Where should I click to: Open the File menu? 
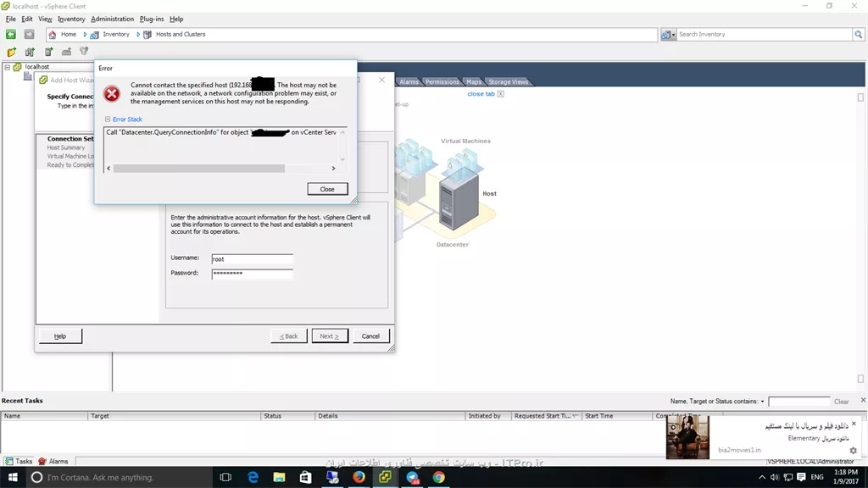click(x=10, y=19)
